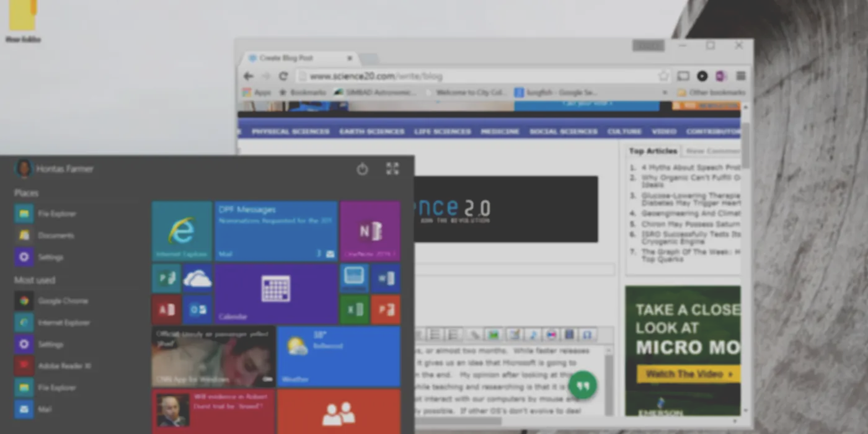Expand the bookmarks overflow chevron
This screenshot has width=868, height=434.
pyautogui.click(x=665, y=92)
